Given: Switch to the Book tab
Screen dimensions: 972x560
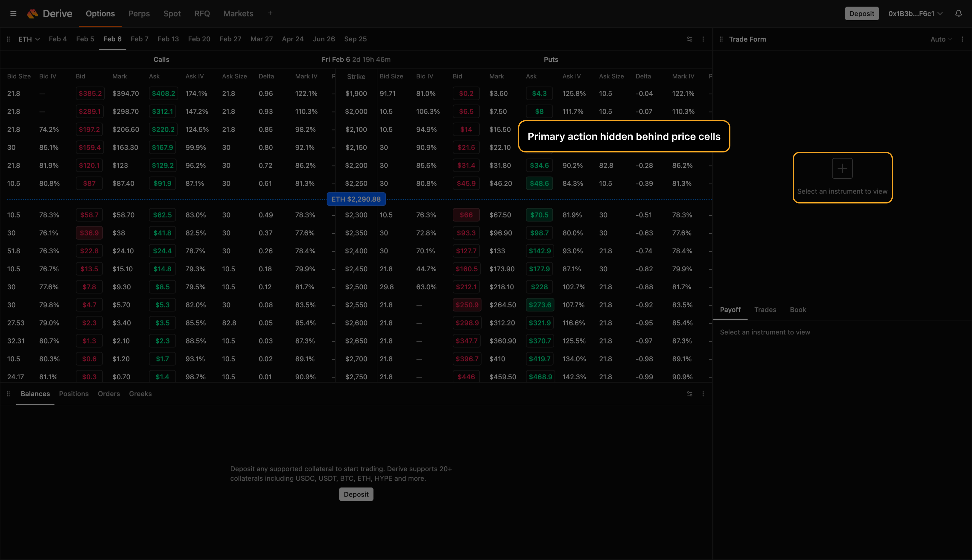Looking at the screenshot, I should [x=798, y=310].
